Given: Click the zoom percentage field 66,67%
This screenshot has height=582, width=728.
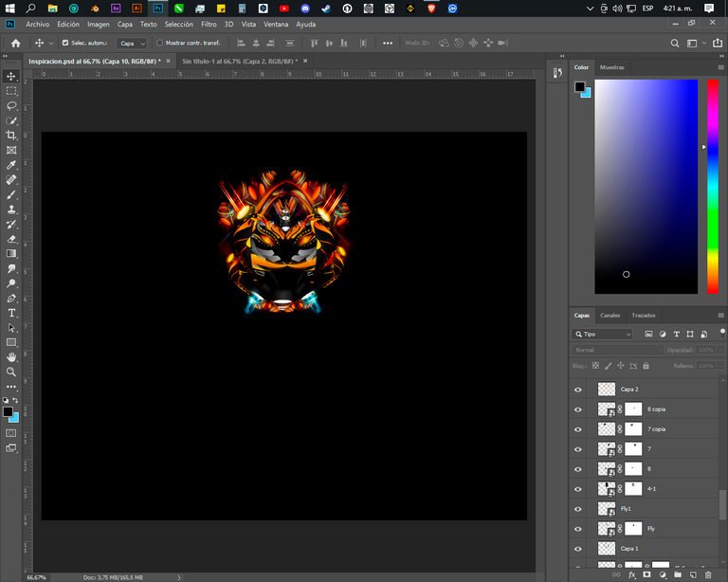Looking at the screenshot, I should tap(37, 577).
